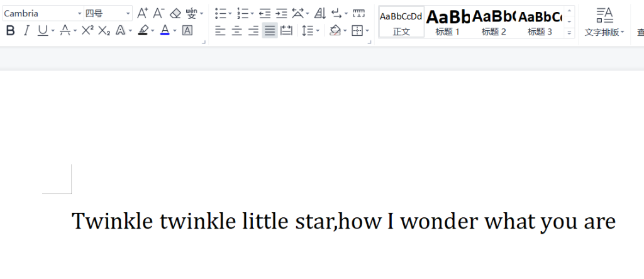Click the decrease indent icon
The width and height of the screenshot is (644, 279).
point(265,13)
